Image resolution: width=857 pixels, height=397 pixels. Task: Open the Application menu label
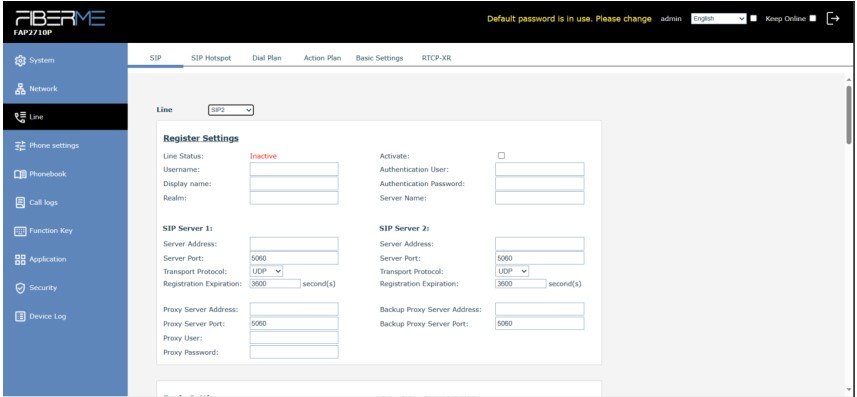coord(48,259)
